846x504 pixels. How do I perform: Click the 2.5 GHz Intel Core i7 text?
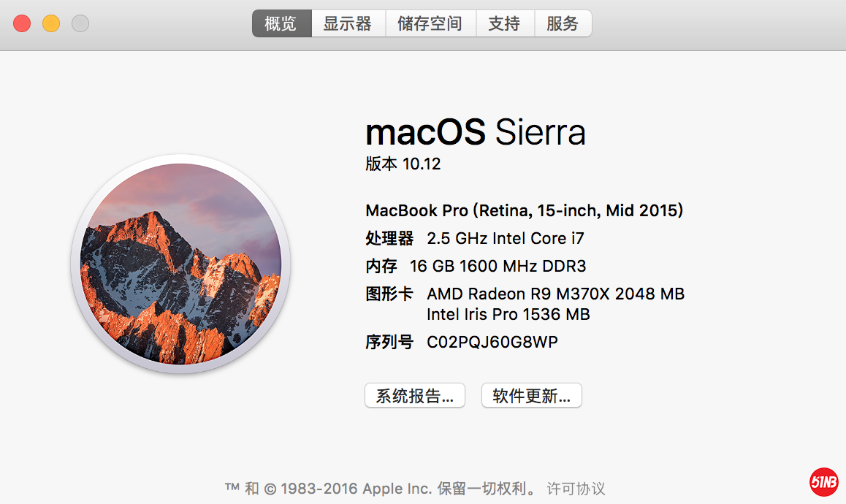click(506, 238)
